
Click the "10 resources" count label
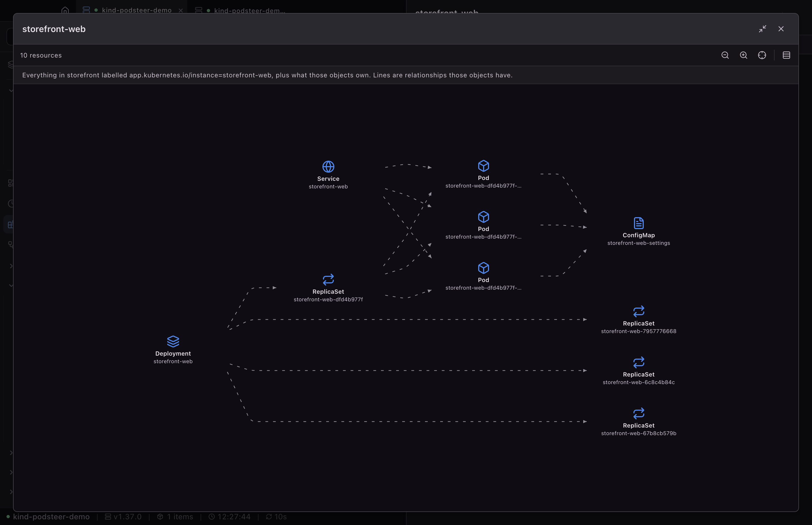click(41, 55)
